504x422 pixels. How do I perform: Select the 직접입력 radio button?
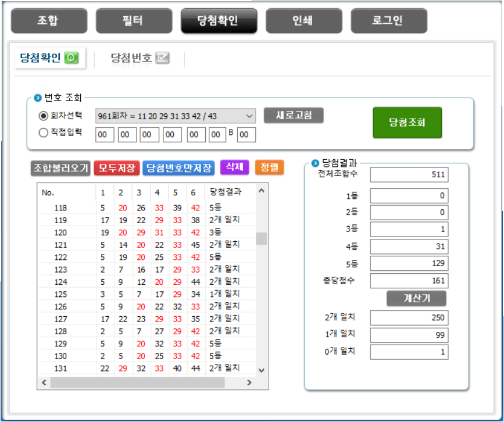(x=43, y=133)
